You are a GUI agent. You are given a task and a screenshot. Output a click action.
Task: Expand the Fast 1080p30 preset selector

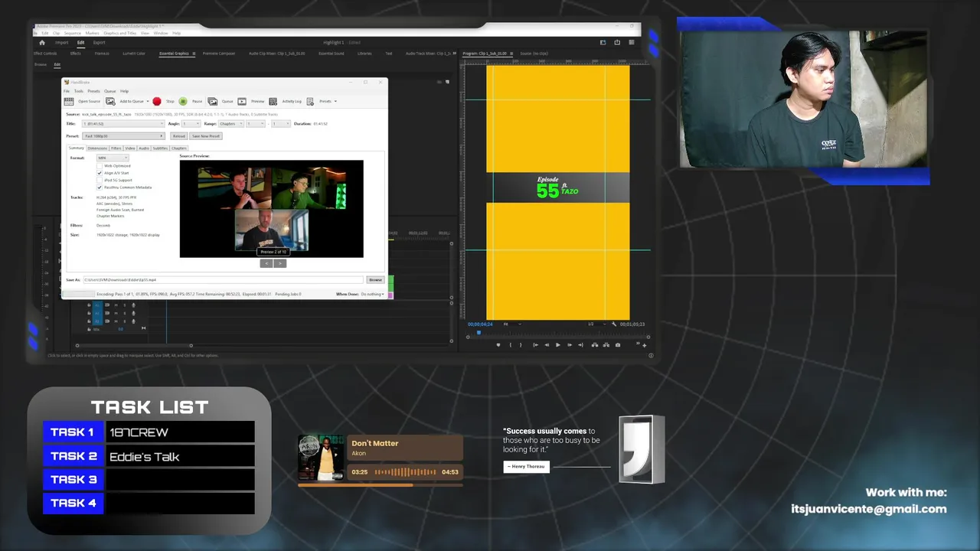click(123, 136)
